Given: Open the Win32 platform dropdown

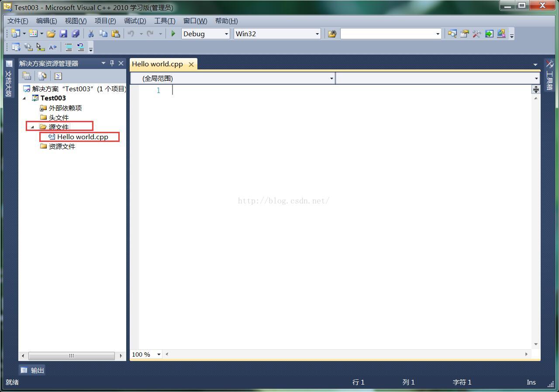Looking at the screenshot, I should 317,34.
